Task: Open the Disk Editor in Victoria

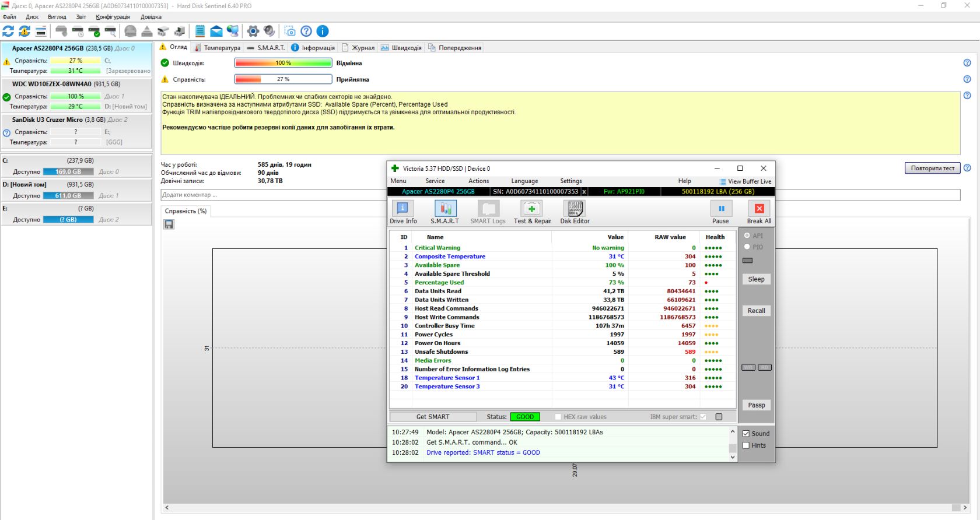Action: [x=575, y=212]
